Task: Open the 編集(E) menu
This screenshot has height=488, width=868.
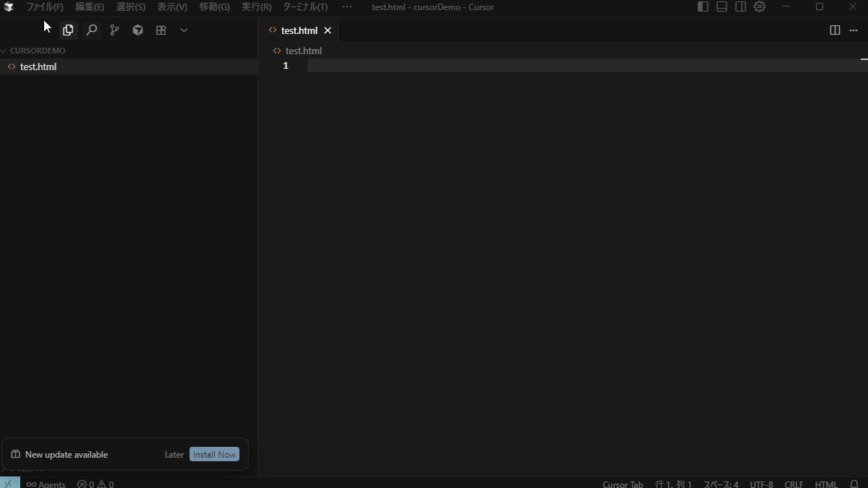Action: (x=90, y=7)
